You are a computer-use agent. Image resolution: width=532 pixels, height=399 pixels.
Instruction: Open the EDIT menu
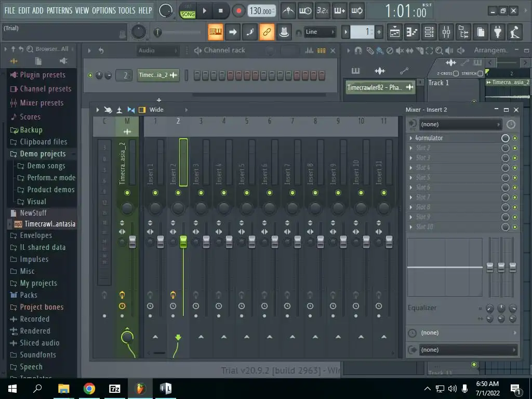[24, 10]
